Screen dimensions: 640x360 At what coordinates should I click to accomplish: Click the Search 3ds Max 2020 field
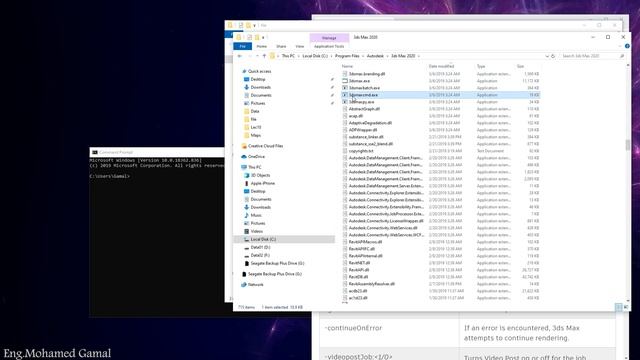591,56
